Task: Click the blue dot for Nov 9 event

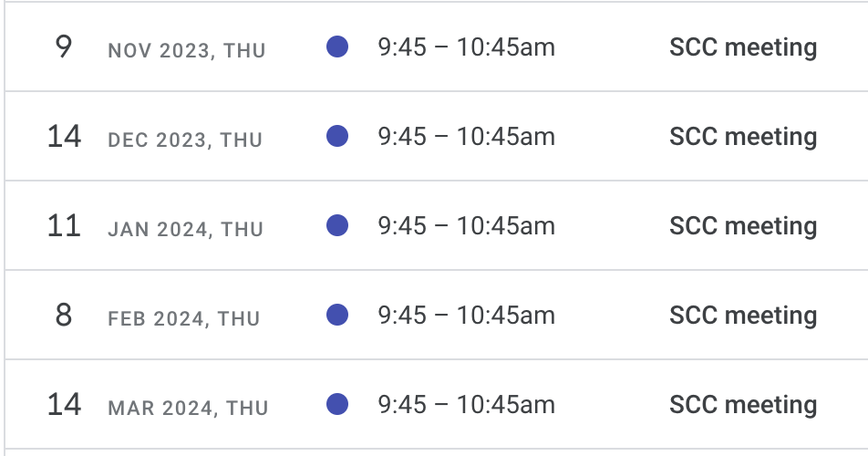Action: point(337,47)
